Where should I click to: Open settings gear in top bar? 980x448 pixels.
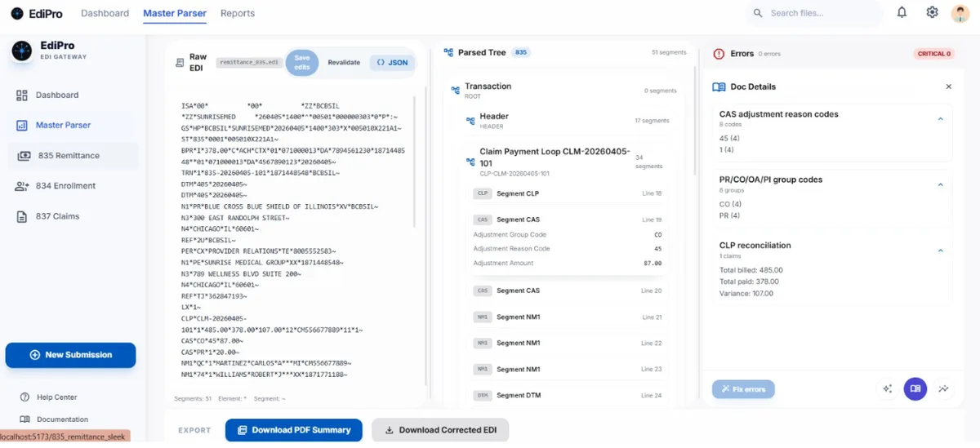[x=932, y=12]
